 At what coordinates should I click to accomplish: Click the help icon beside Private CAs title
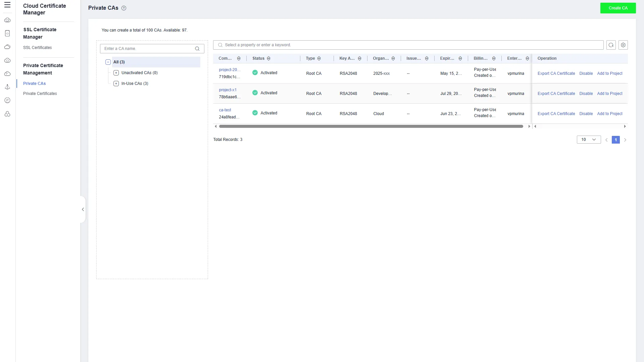coord(124,8)
